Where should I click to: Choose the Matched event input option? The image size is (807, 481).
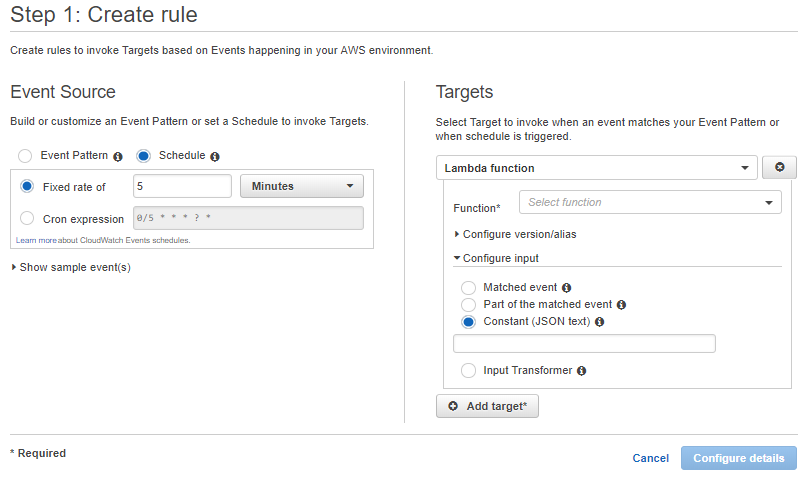[x=468, y=288]
